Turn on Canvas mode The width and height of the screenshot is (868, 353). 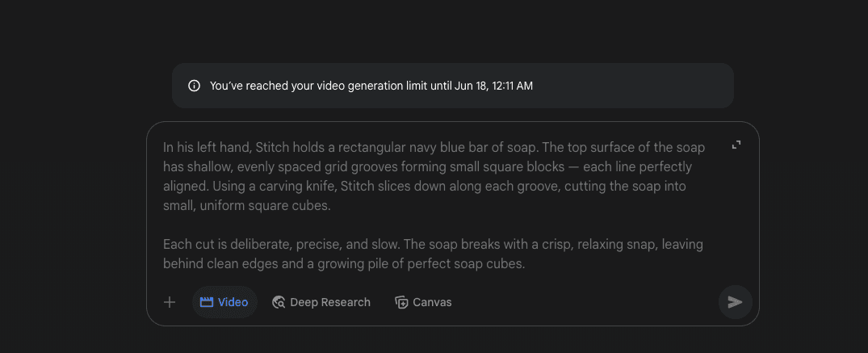[x=423, y=302]
